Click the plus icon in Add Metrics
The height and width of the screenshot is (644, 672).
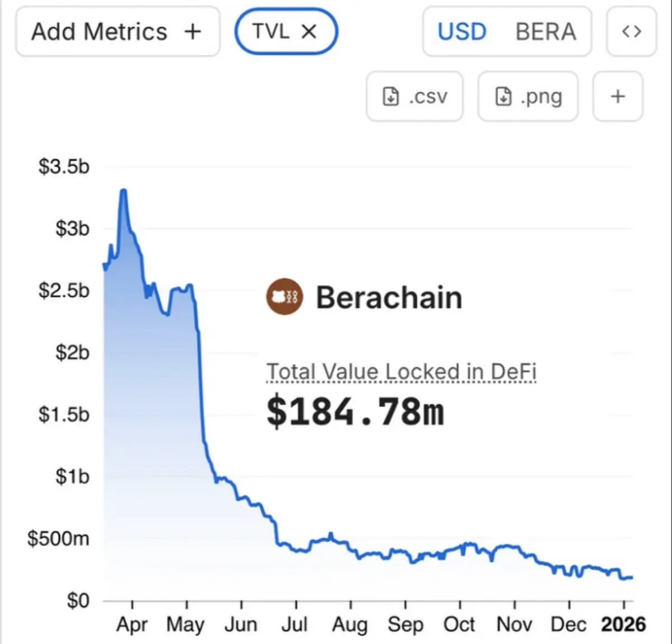[x=192, y=32]
